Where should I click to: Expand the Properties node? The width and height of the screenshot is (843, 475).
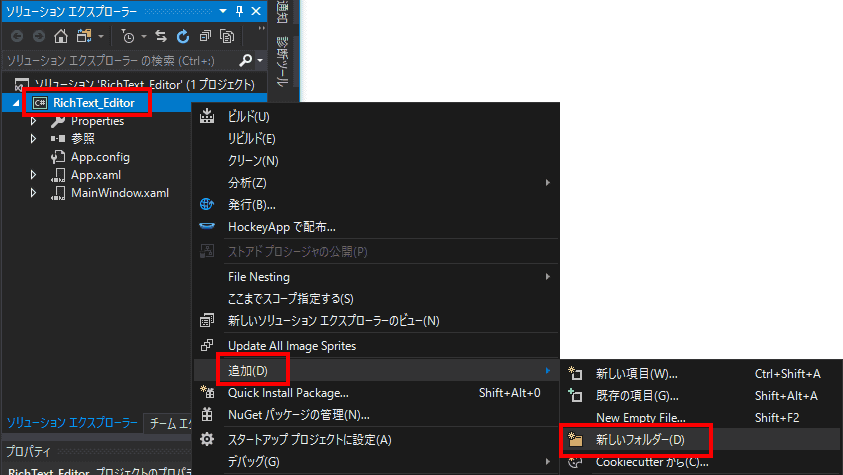pyautogui.click(x=33, y=121)
